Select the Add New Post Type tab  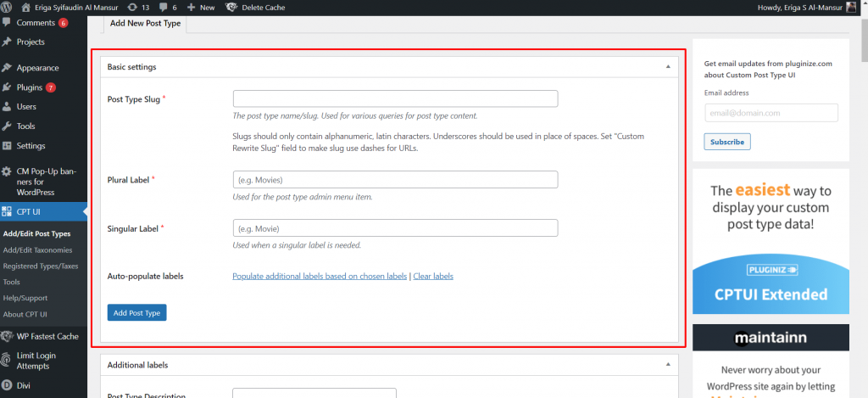(x=145, y=24)
